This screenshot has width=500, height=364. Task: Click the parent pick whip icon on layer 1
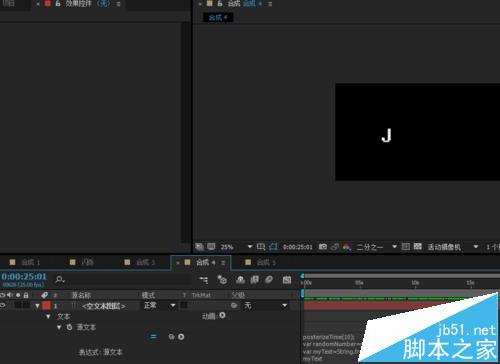[x=234, y=305]
